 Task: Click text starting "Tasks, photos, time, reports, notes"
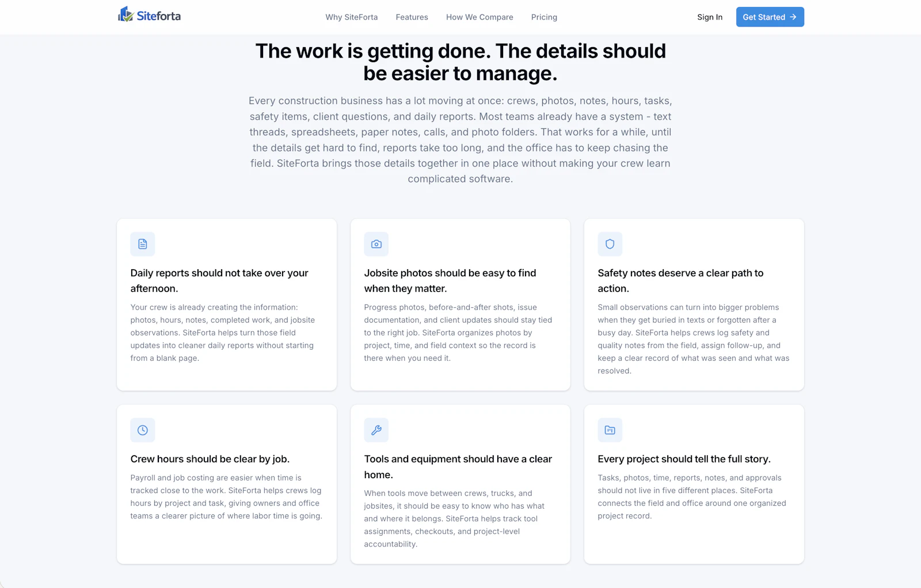coord(692,497)
